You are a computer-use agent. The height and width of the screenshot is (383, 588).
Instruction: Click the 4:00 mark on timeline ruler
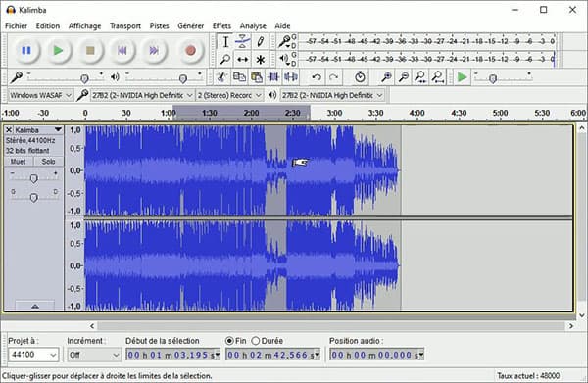pyautogui.click(x=417, y=113)
